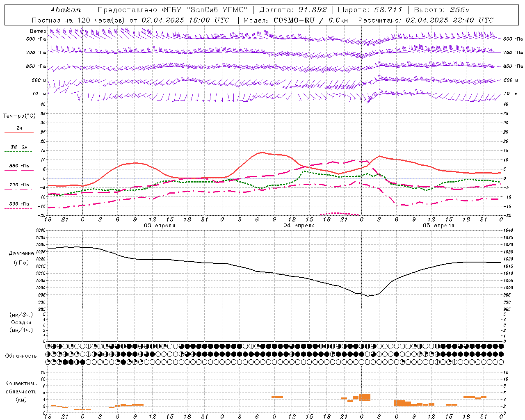Image resolution: width=525 pixels, height=420 pixels.
Task: Click the "(мм/3ч.)" precipitation unit label
Action: click(21, 315)
